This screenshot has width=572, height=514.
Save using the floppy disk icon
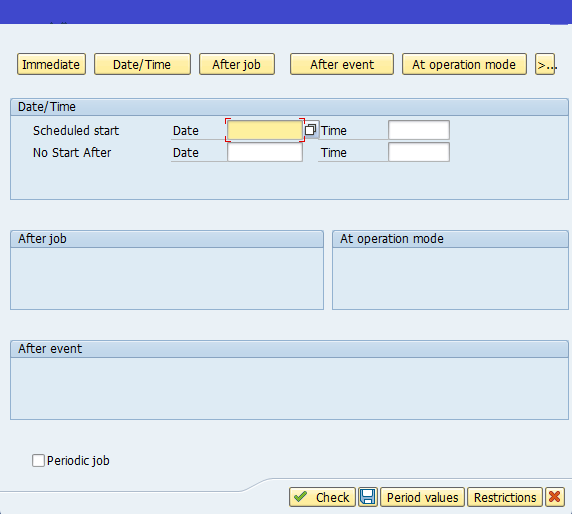pos(368,497)
